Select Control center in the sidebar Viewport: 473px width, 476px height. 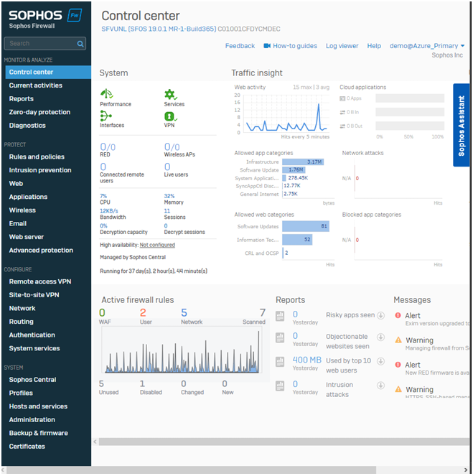[x=48, y=73]
